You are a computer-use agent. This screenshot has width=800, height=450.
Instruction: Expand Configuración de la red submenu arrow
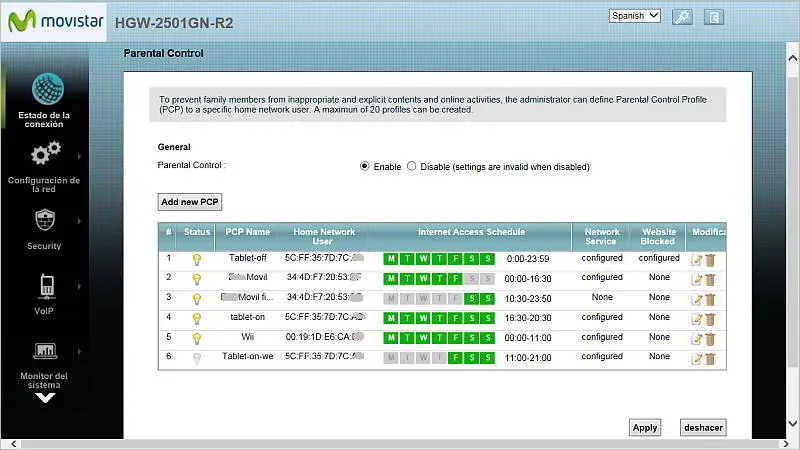pyautogui.click(x=79, y=156)
